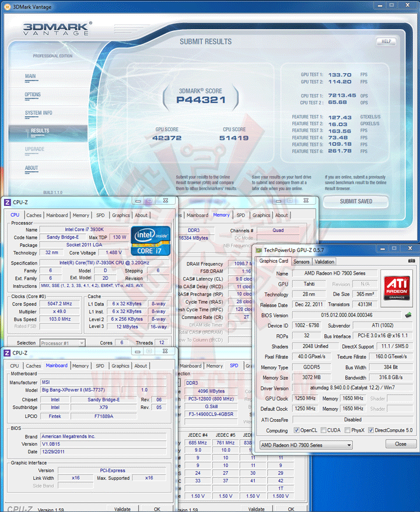Image resolution: width=420 pixels, height=512 pixels.
Task: Click Validate in the lower-left CPU-Z window
Action: [123, 509]
